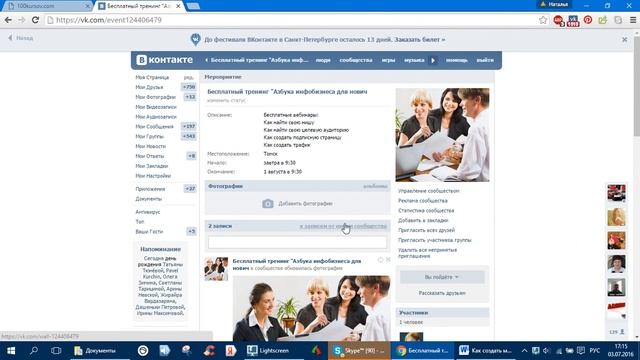Image resolution: width=640 pixels, height=360 pixels.
Task: Click the Рассказать друзьям button
Action: pyautogui.click(x=442, y=293)
